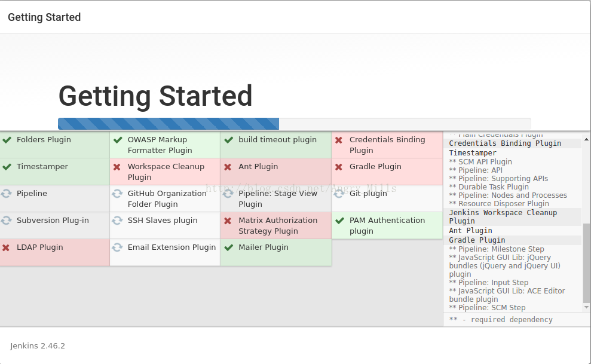Click the green check beside Mailer Plugin

(228, 247)
